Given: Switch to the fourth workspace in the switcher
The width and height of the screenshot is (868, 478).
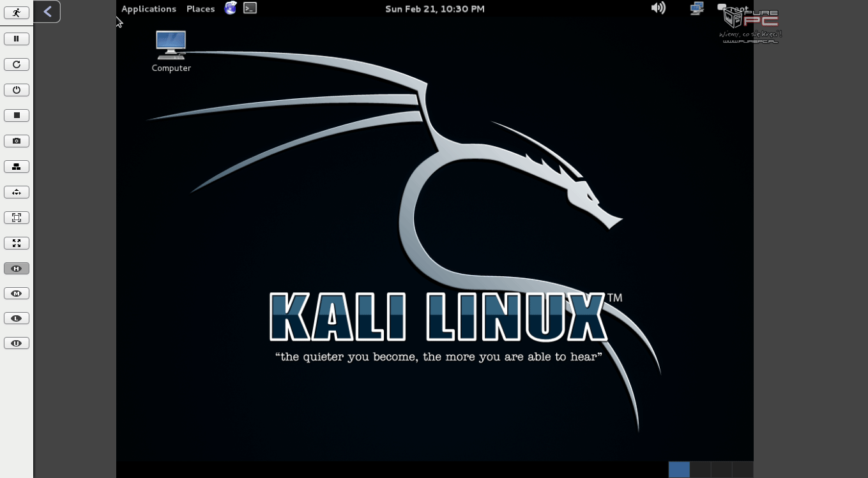Looking at the screenshot, I should coord(743,470).
